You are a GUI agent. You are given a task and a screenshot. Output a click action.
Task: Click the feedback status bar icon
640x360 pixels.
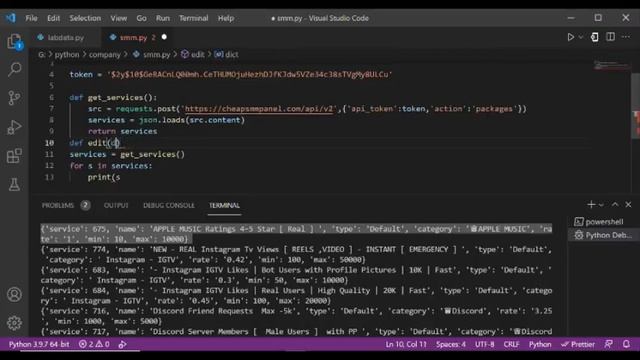(x=609, y=344)
